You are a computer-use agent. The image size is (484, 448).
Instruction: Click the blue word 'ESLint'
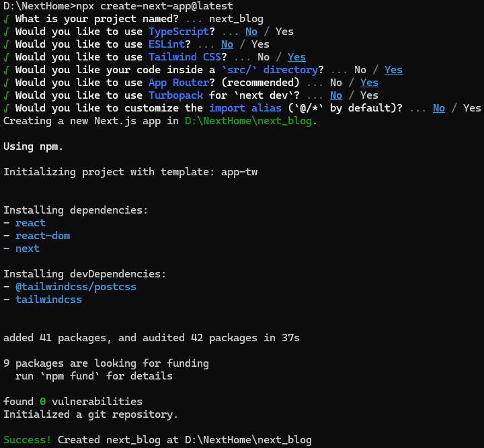[x=167, y=44]
